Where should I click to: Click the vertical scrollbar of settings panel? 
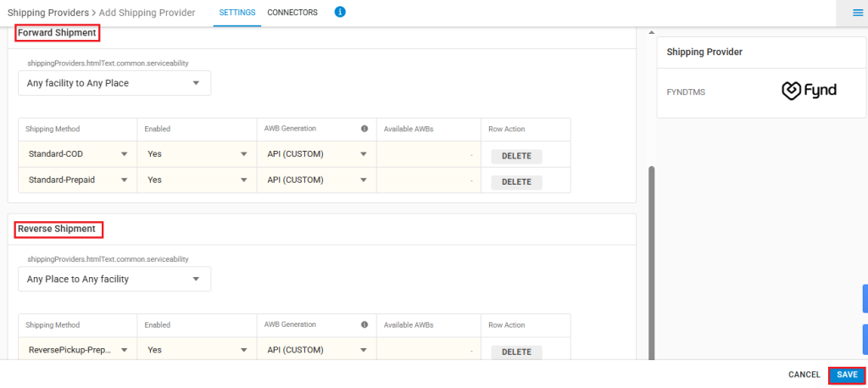[652, 263]
